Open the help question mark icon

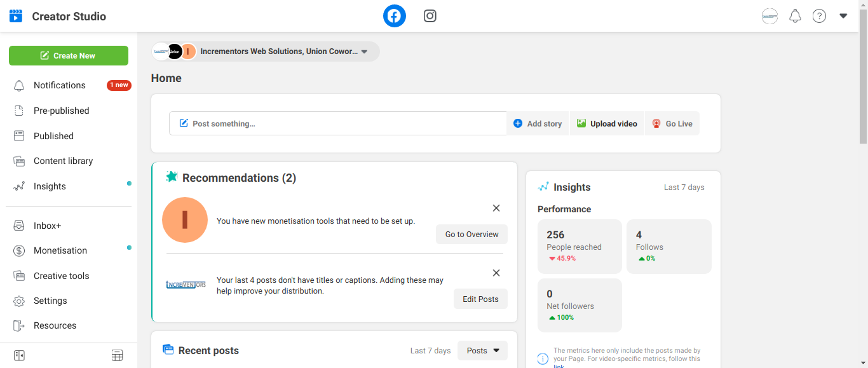click(x=819, y=16)
